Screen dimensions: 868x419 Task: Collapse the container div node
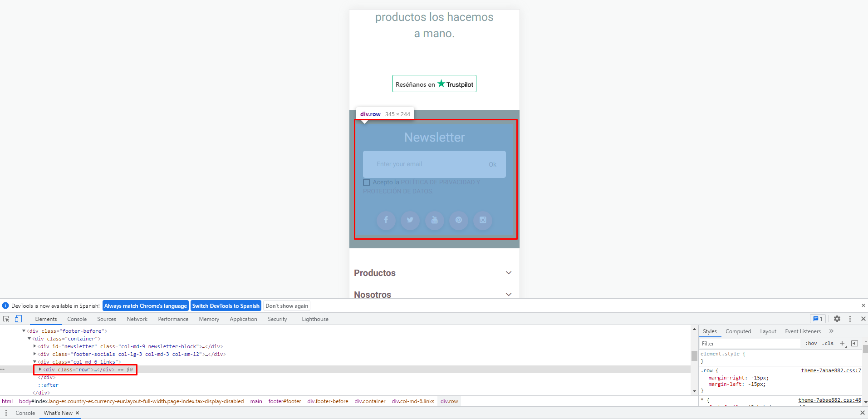pyautogui.click(x=29, y=339)
